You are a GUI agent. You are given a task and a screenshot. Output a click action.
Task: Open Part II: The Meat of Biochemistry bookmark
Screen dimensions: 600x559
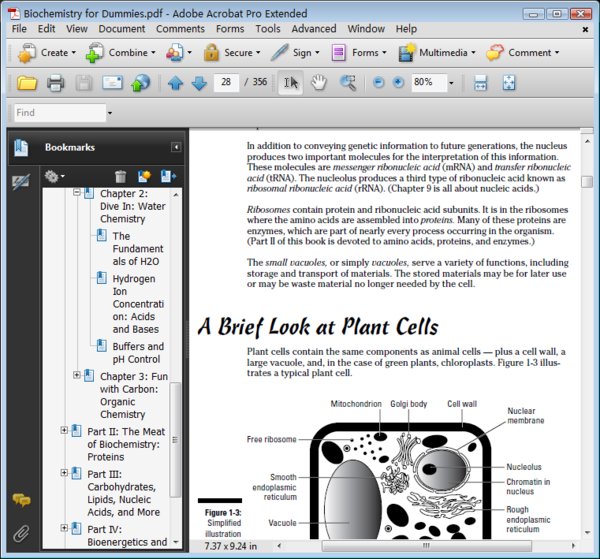point(126,444)
